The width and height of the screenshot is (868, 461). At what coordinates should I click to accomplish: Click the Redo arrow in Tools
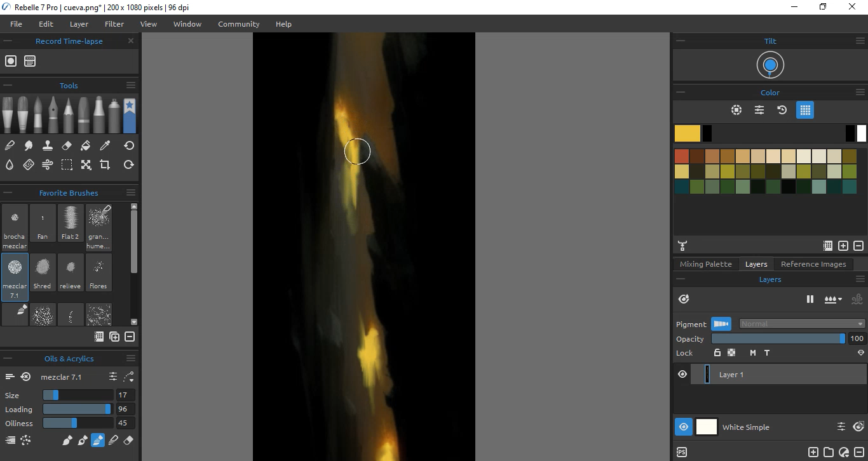tap(129, 164)
